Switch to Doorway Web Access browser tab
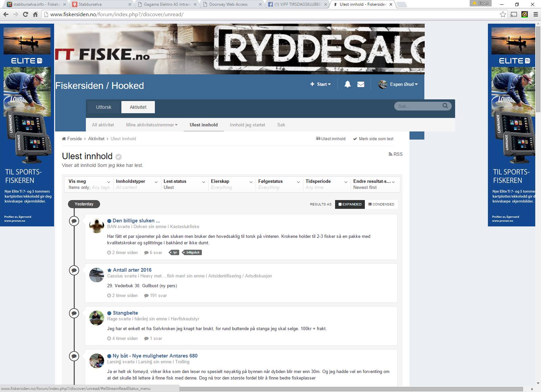Image resolution: width=541 pixels, height=392 pixels. click(232, 4)
